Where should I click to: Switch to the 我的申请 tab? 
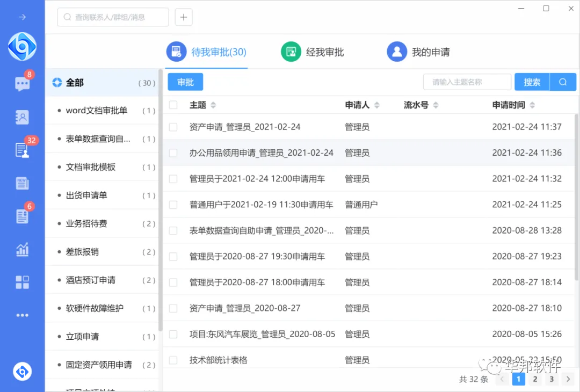click(419, 52)
